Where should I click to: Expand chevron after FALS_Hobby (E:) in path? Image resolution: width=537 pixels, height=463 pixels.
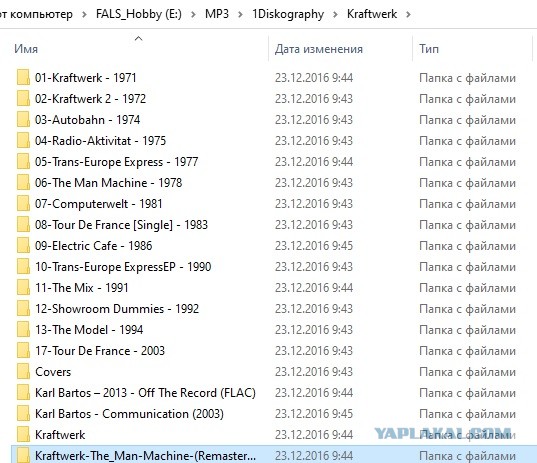[x=193, y=14]
